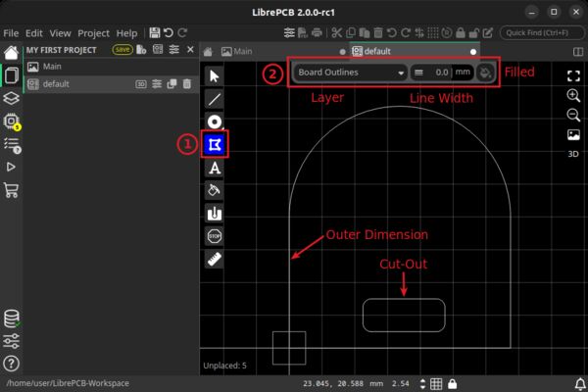Open the Order PCB cart panel
Image resolution: width=588 pixels, height=392 pixels.
point(11,190)
